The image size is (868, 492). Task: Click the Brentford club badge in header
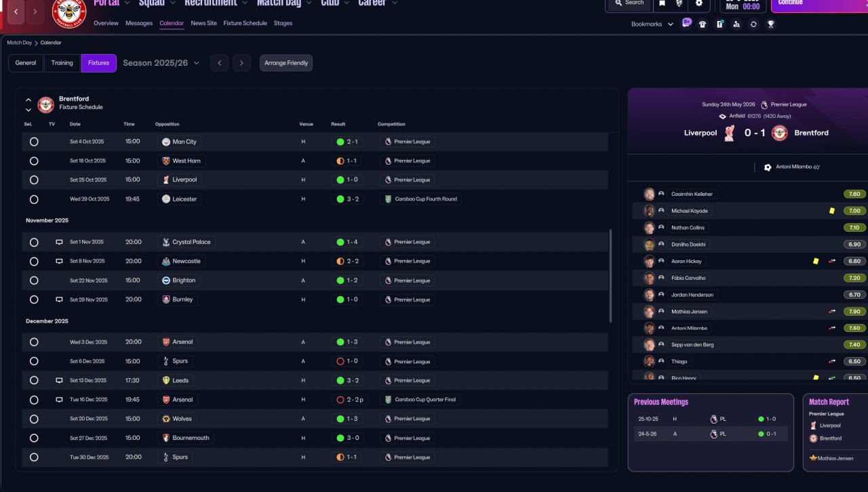coord(69,12)
